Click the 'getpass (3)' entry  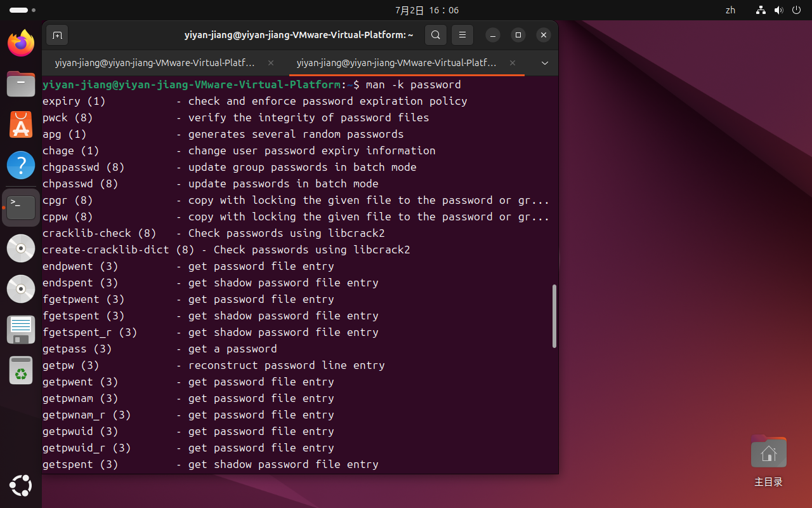77,349
